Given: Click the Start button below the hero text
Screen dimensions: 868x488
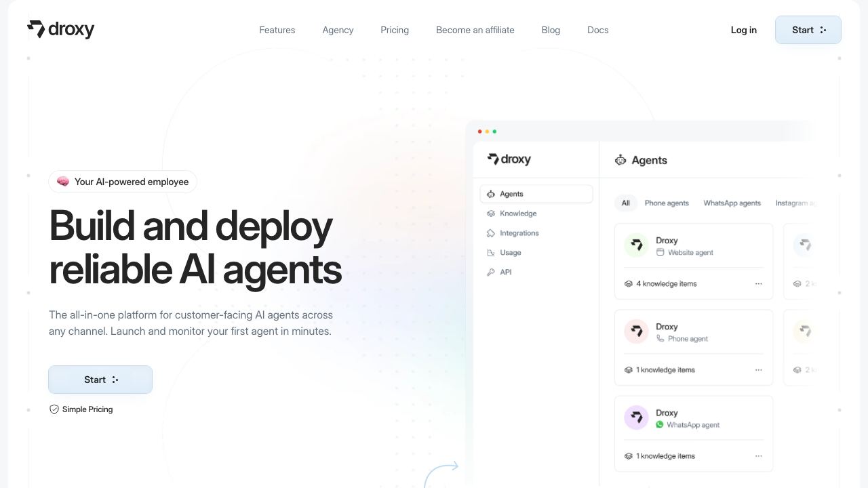Looking at the screenshot, I should (100, 380).
